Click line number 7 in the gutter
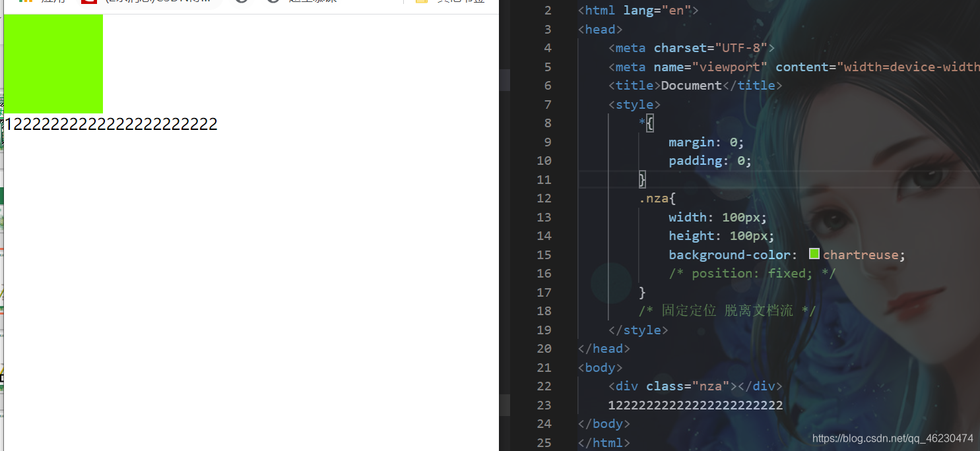This screenshot has width=980, height=451. point(548,104)
